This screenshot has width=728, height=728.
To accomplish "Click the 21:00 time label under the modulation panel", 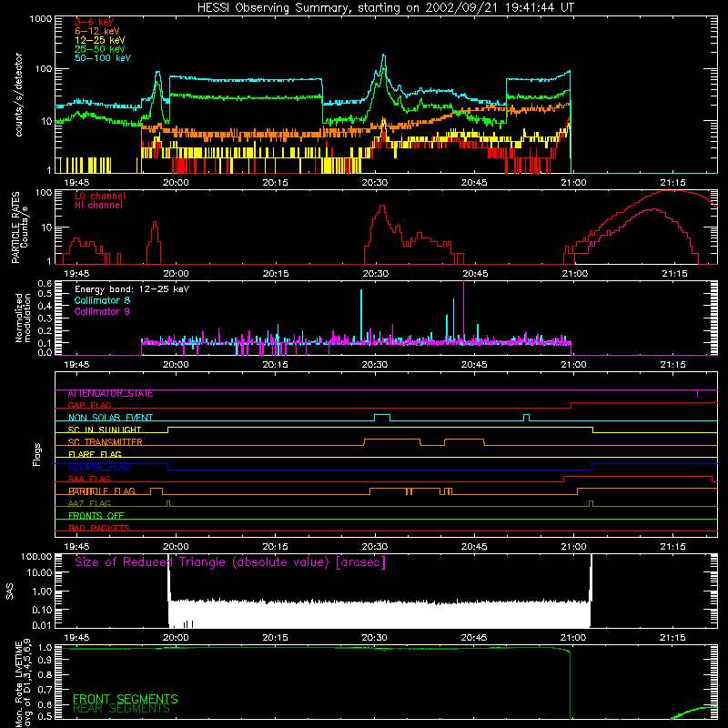I will (574, 365).
